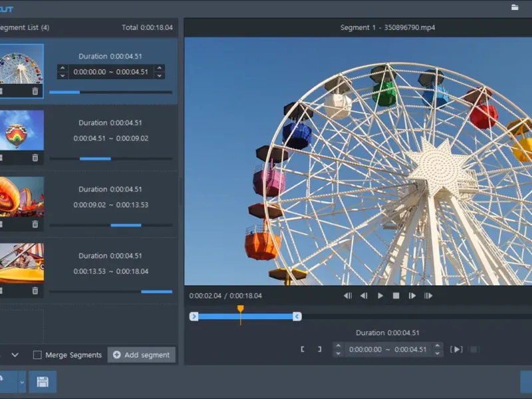The image size is (532, 399).
Task: Step forward one frame in the preview
Action: [412, 296]
